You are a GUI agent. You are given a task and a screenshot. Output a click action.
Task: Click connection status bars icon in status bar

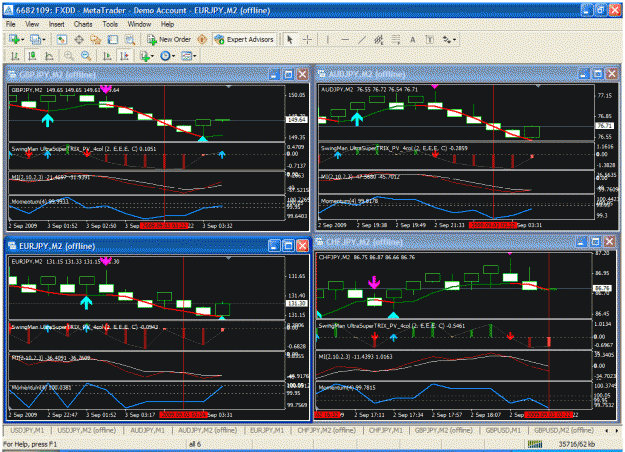535,444
